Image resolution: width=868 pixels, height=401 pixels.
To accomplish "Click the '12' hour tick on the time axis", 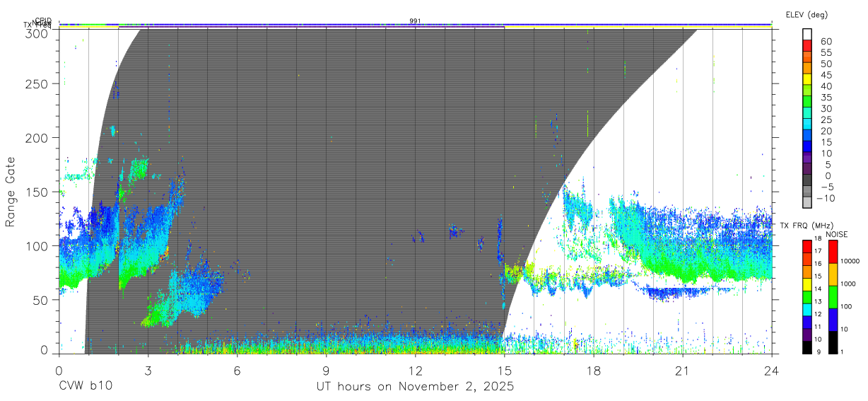I will coord(415,370).
